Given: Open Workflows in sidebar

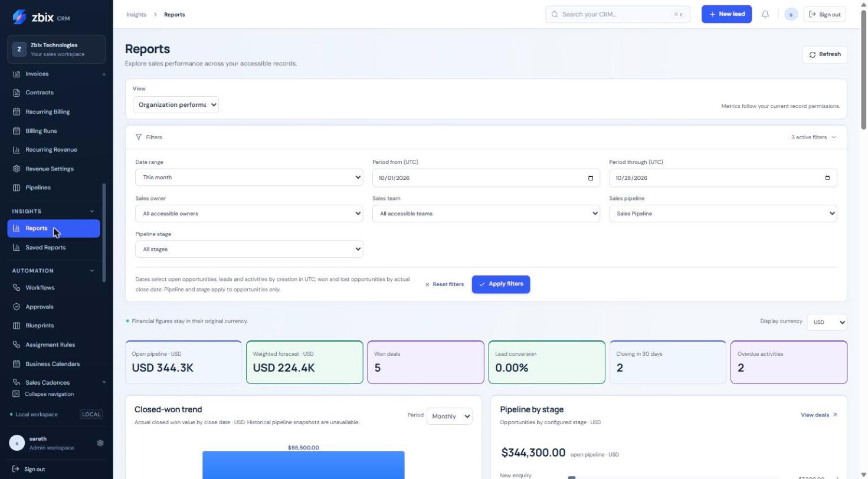Looking at the screenshot, I should [x=54, y=288].
